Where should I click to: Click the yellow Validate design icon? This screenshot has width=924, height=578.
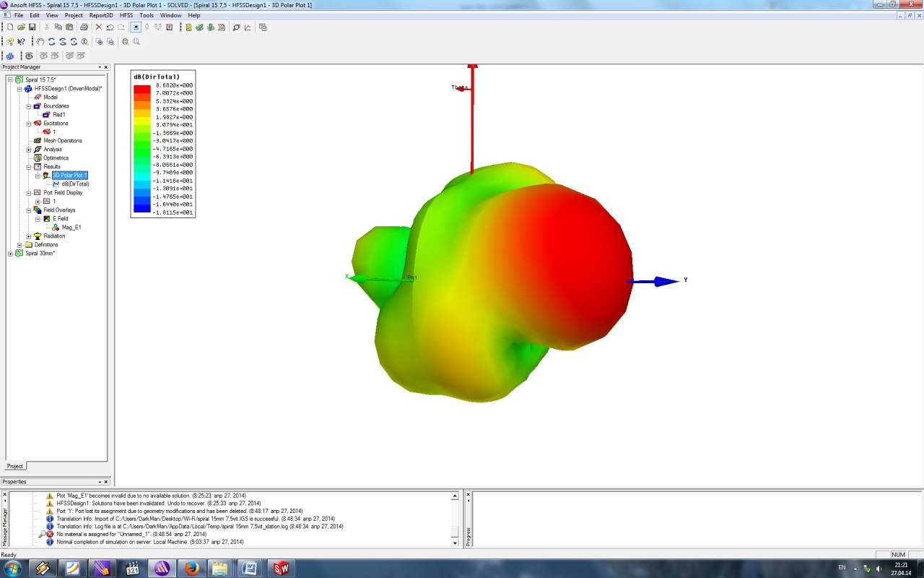[x=188, y=27]
